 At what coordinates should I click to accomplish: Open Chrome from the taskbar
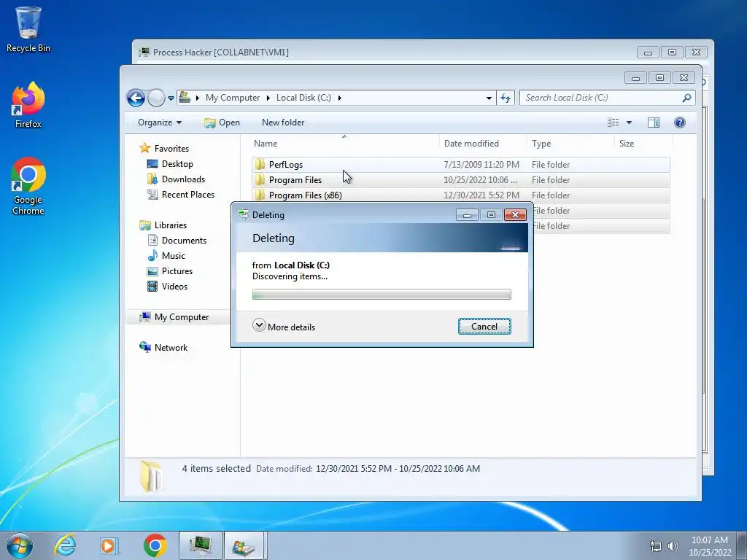[155, 545]
